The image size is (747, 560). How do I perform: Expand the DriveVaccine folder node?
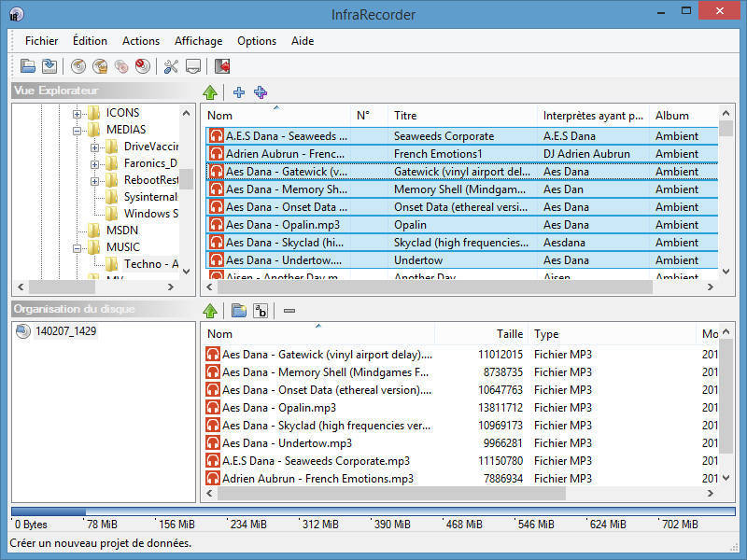point(95,147)
